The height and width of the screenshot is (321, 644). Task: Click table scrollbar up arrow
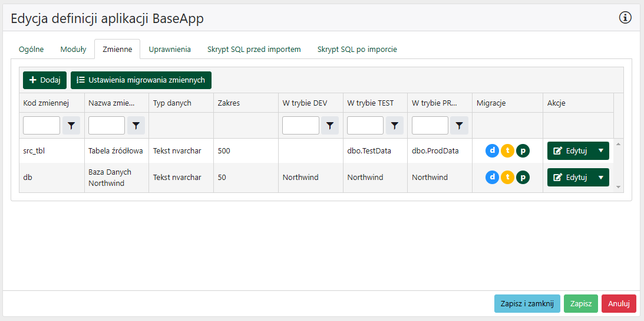coord(619,144)
